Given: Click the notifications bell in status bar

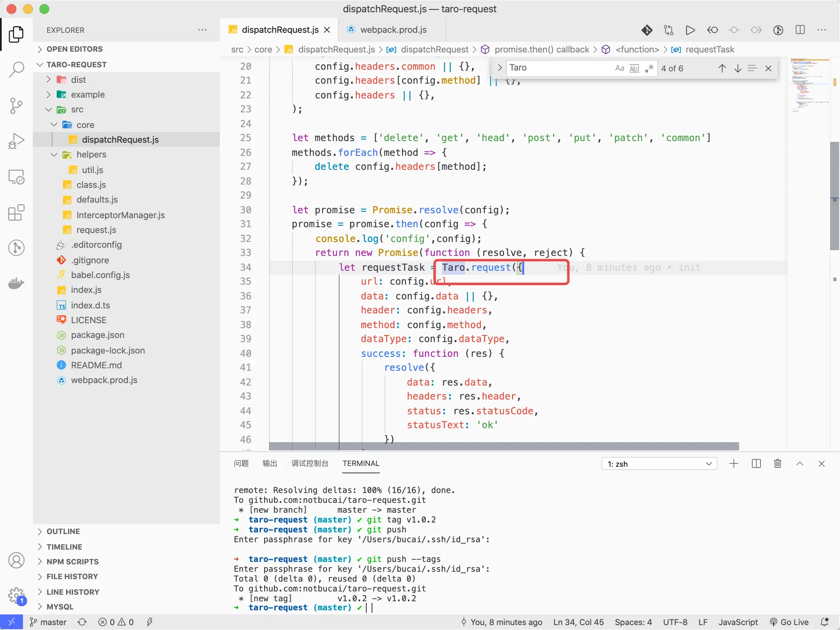Looking at the screenshot, I should coord(824,622).
